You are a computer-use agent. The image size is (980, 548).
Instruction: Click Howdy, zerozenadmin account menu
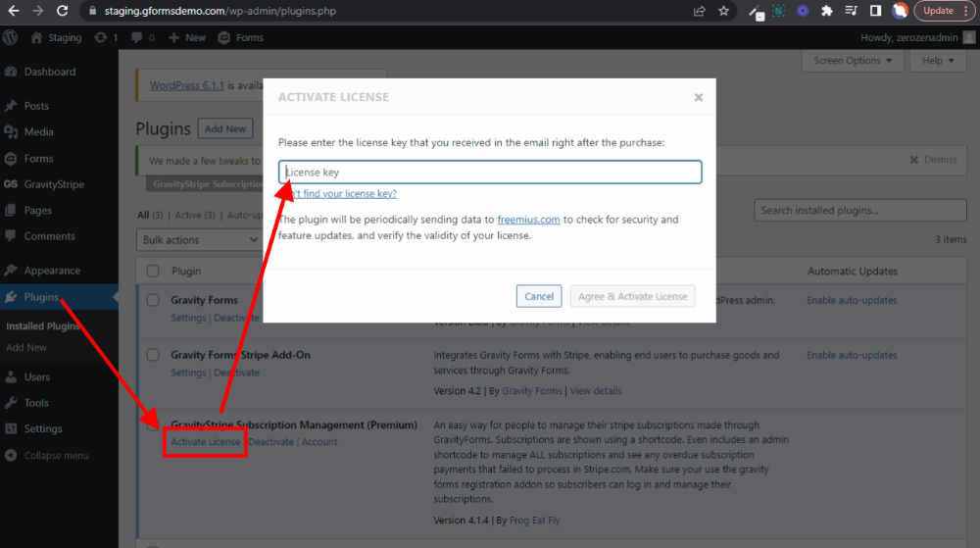[917, 37]
